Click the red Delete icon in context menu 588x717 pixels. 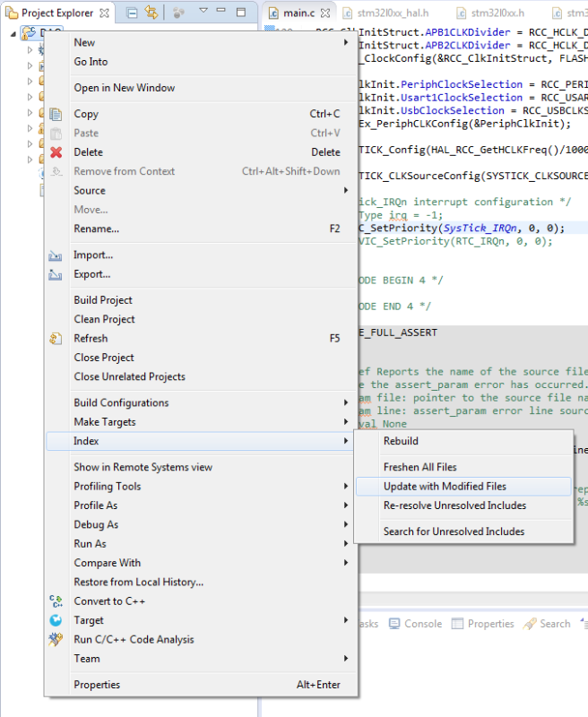pos(56,152)
